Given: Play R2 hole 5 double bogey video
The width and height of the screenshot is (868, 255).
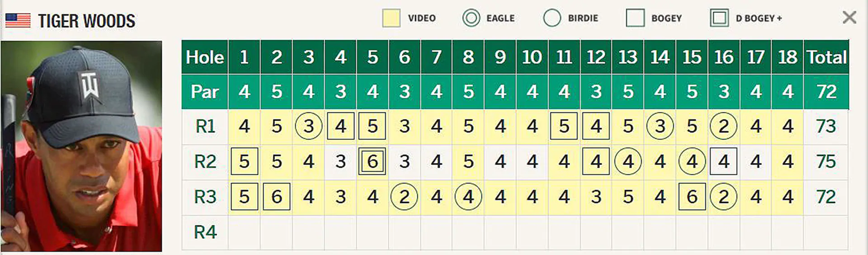Looking at the screenshot, I should pos(372,161).
